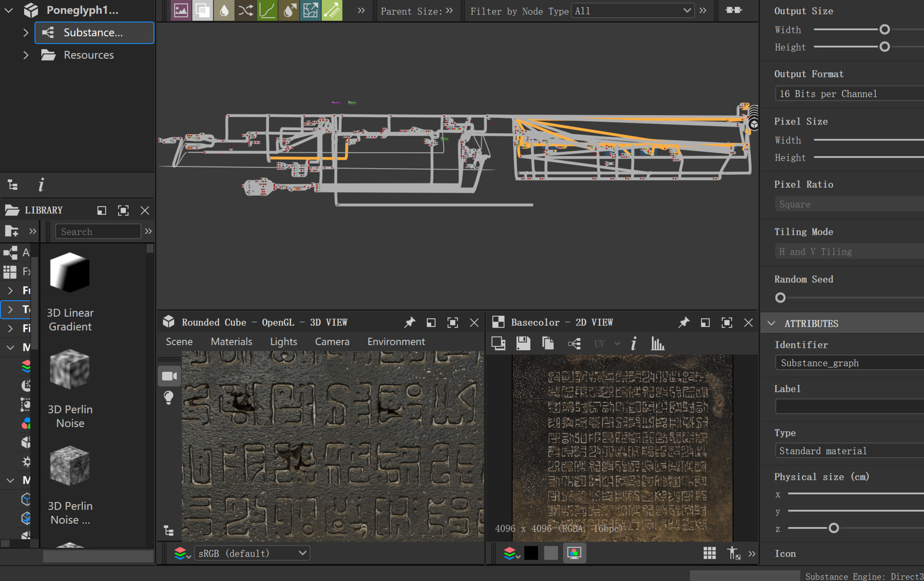Expand the Resources folder
This screenshot has height=581, width=924.
pos(26,55)
